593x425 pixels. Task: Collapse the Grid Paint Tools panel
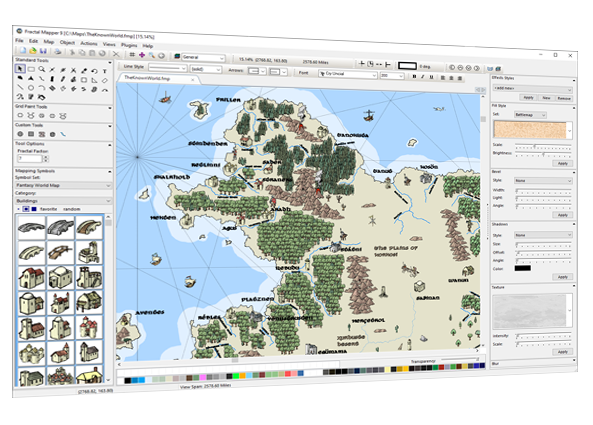[x=110, y=108]
